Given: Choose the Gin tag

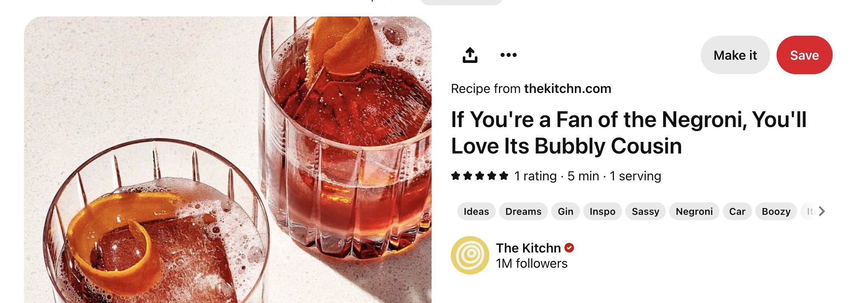Looking at the screenshot, I should pos(565,211).
